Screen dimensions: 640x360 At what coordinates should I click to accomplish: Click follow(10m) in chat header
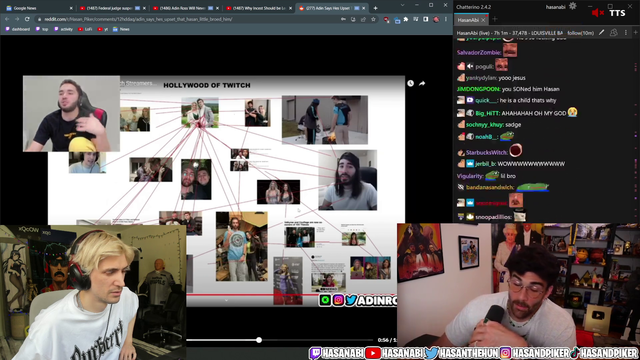pos(581,33)
